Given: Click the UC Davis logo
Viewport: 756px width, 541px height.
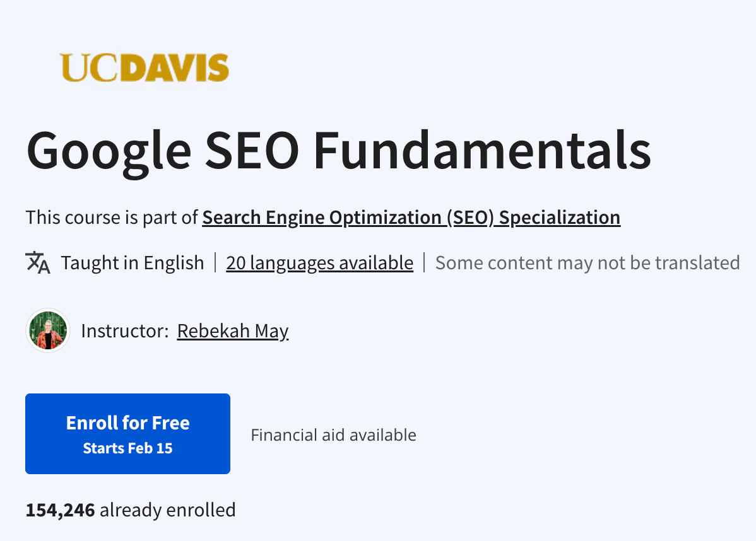Looking at the screenshot, I should pos(145,66).
